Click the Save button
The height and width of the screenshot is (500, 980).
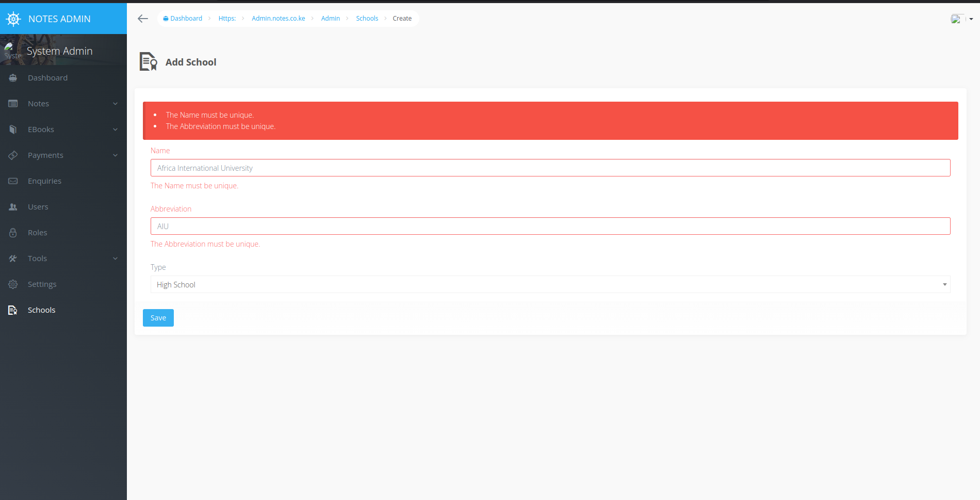(158, 317)
